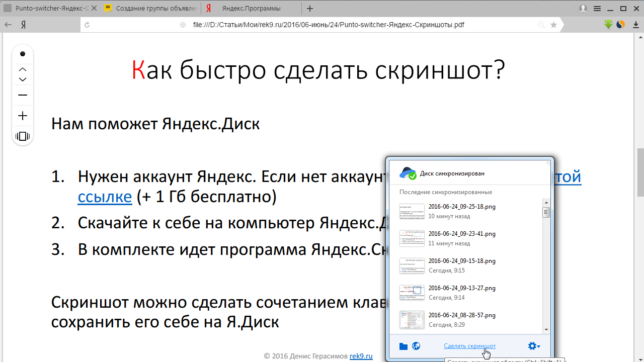Select file name 2016-06-24_09-25-18.png
Viewport: 644px width, 362px height.
click(x=462, y=207)
